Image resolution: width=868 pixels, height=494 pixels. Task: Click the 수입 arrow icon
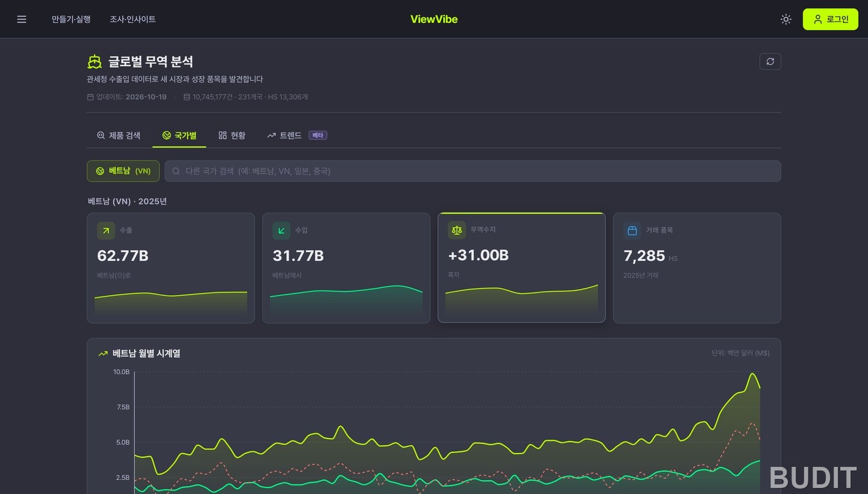[x=281, y=231]
